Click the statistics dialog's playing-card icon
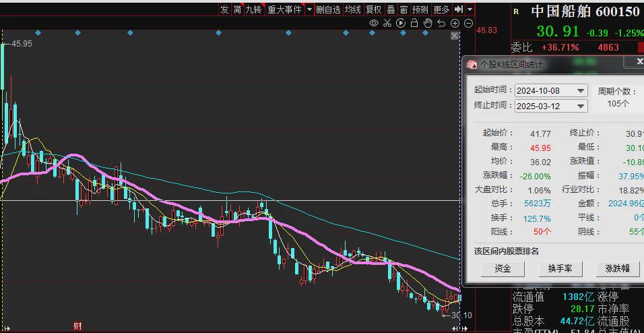This screenshot has width=644, height=333. point(472,65)
